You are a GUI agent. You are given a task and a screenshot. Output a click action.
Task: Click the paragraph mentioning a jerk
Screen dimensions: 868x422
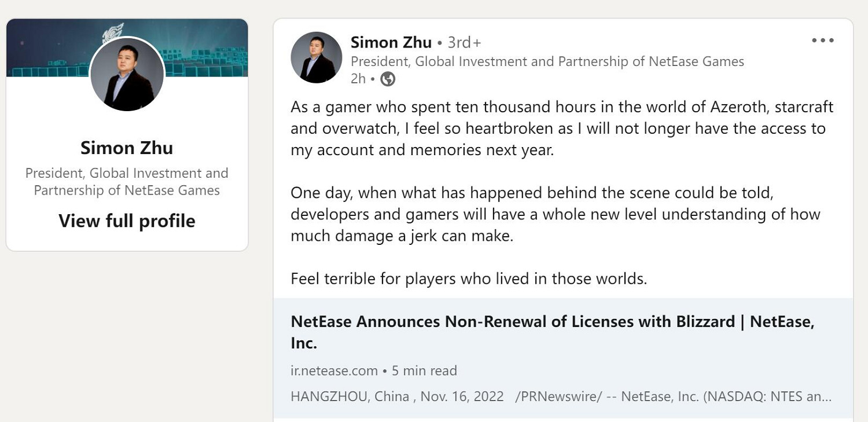pyautogui.click(x=555, y=214)
